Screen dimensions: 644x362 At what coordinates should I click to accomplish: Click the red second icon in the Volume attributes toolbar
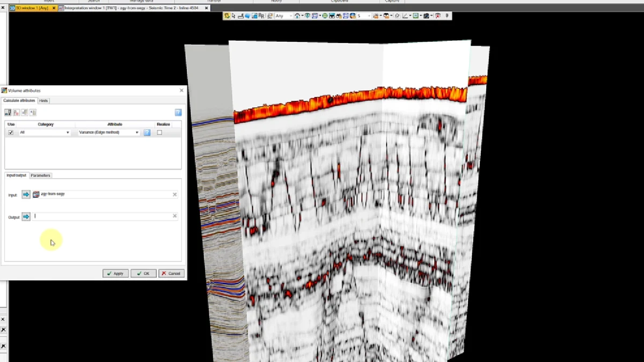(16, 113)
